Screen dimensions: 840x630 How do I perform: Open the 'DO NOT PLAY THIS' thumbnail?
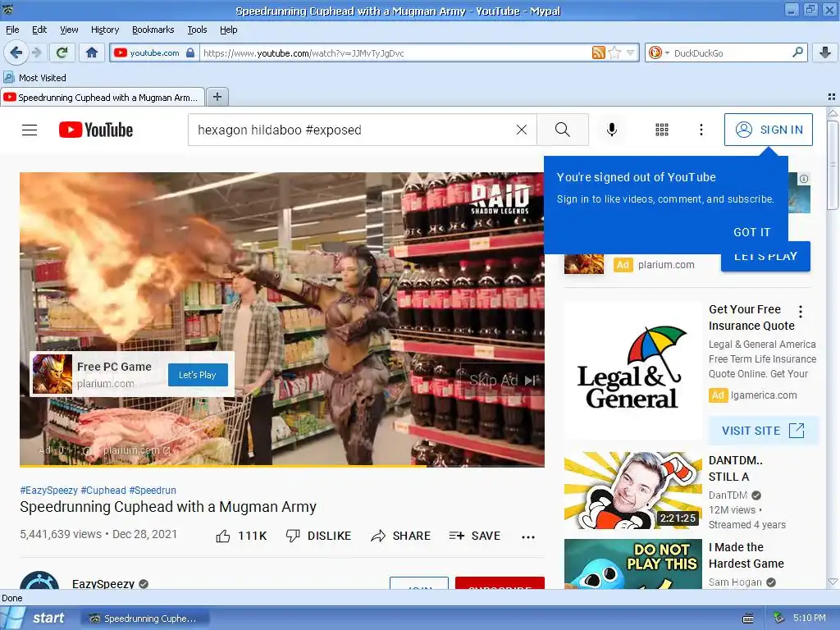click(632, 564)
